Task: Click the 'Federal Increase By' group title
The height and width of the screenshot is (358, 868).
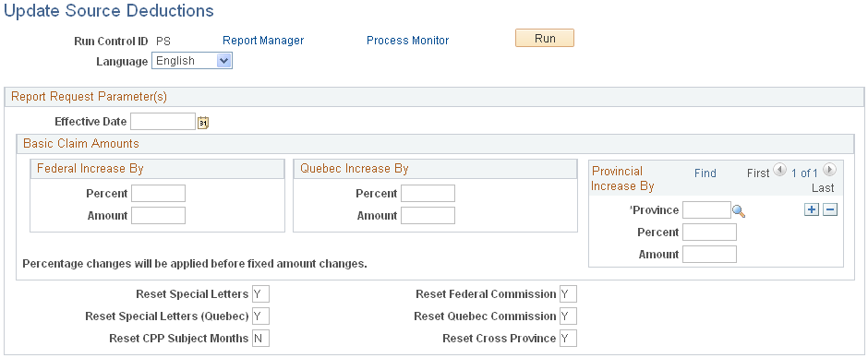Action: pyautogui.click(x=90, y=169)
